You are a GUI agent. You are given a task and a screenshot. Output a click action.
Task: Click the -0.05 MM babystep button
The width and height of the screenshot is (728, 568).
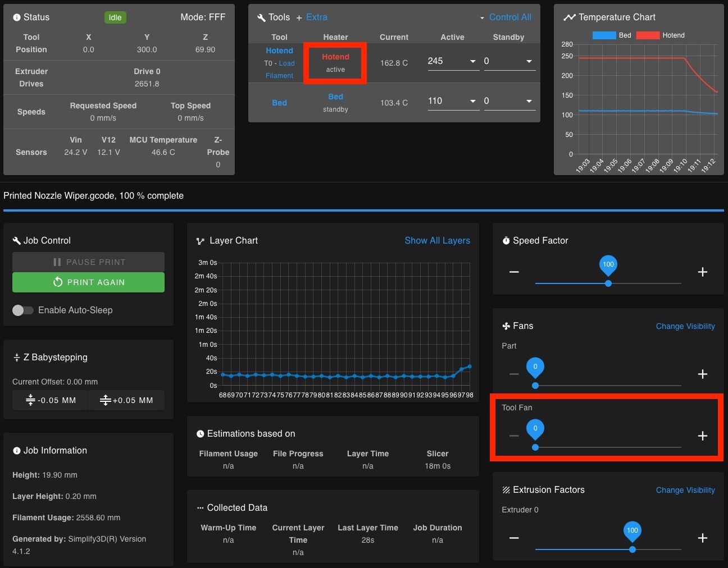click(x=50, y=400)
